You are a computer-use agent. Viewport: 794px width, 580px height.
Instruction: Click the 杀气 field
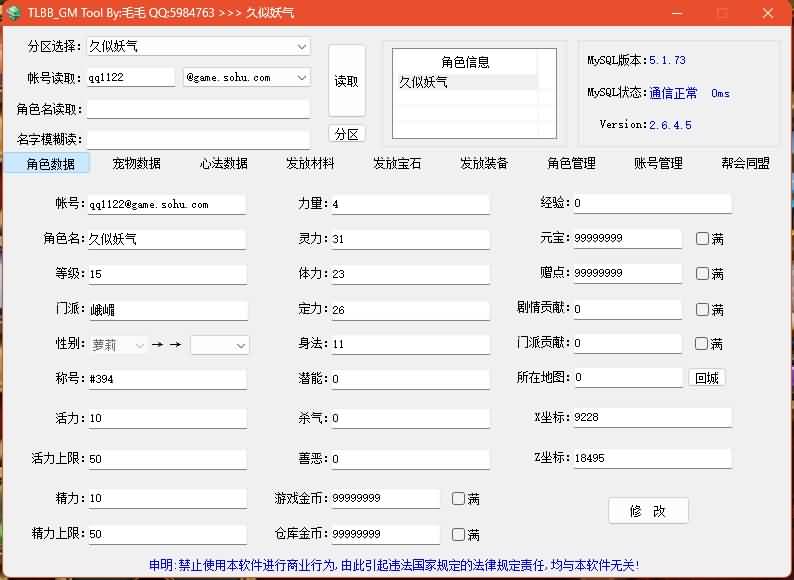[411, 418]
